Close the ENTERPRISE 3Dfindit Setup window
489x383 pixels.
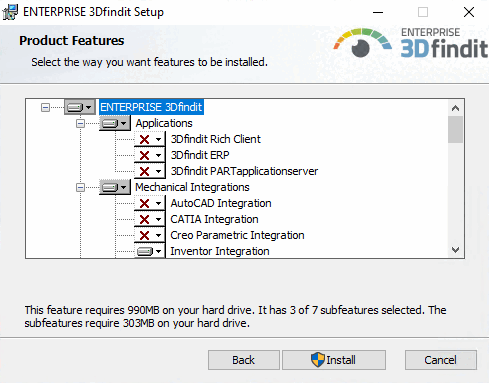click(x=469, y=12)
